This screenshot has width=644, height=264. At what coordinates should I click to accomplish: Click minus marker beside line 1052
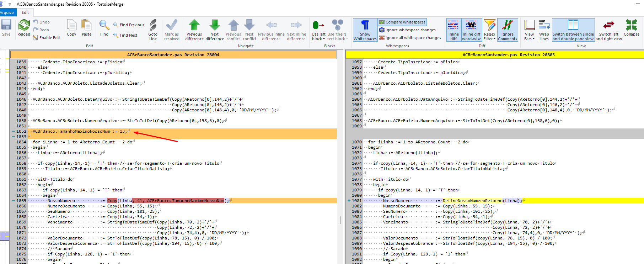coord(13,131)
